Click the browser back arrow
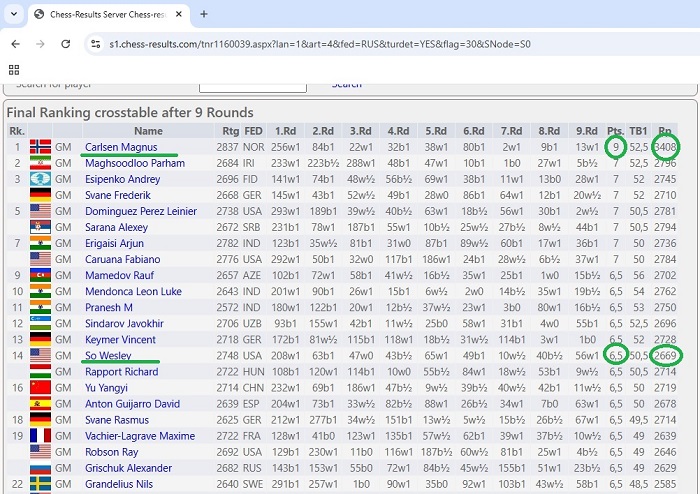This screenshot has width=700, height=494. [16, 44]
